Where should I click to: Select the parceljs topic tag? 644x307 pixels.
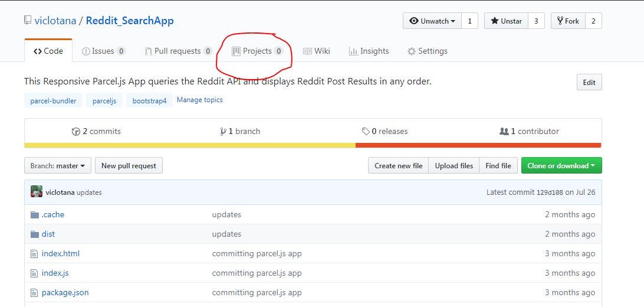pyautogui.click(x=104, y=100)
